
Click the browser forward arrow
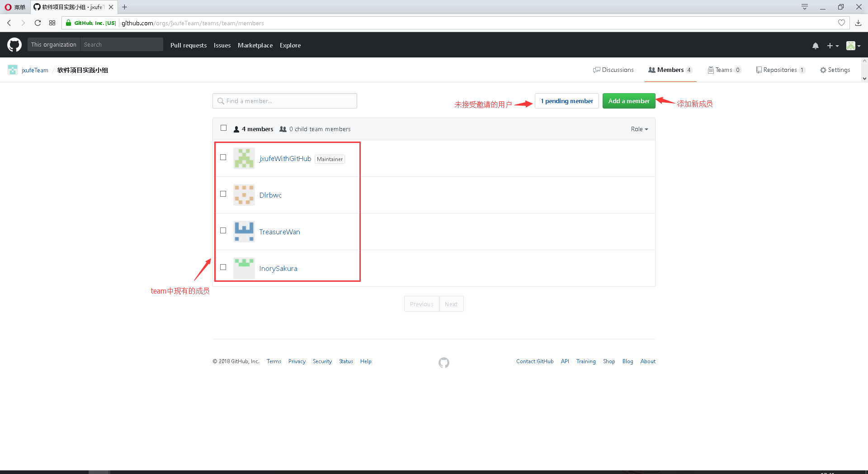[23, 23]
